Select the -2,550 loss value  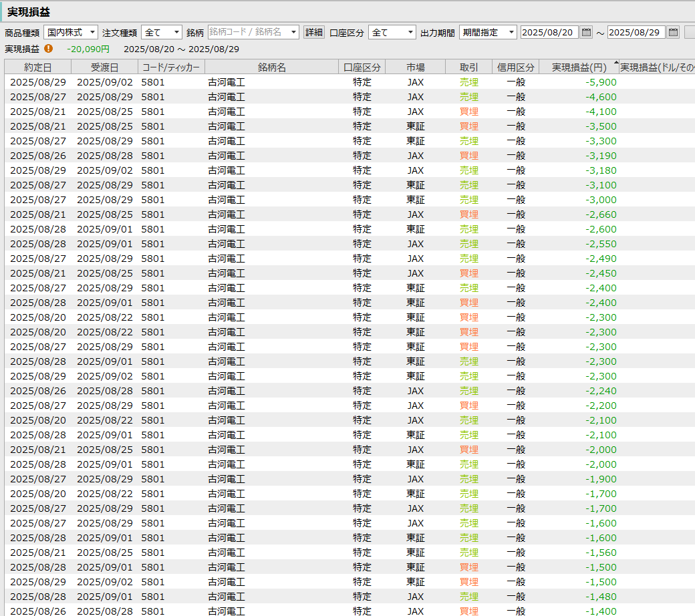pos(601,244)
